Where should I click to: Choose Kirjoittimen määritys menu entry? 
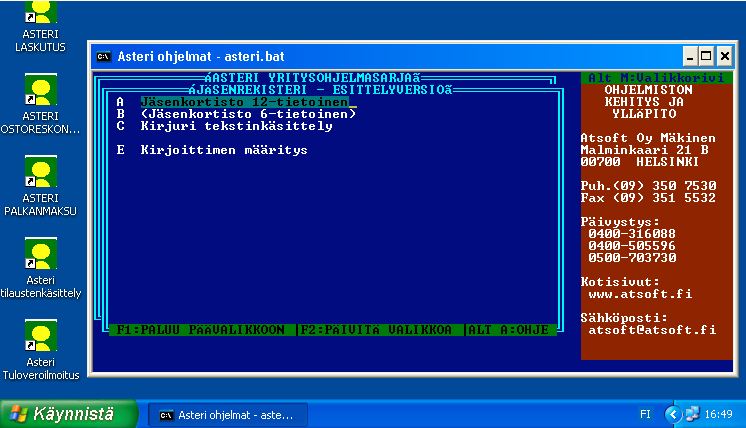[224, 150]
